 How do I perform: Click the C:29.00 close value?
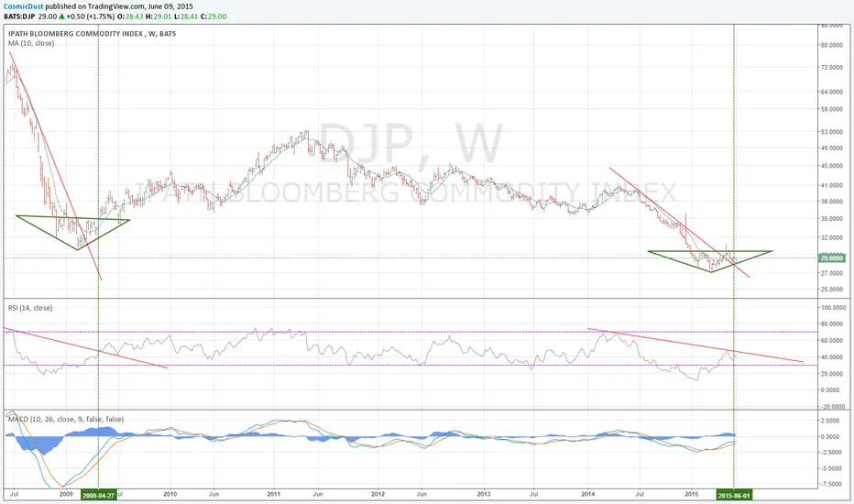pos(213,16)
